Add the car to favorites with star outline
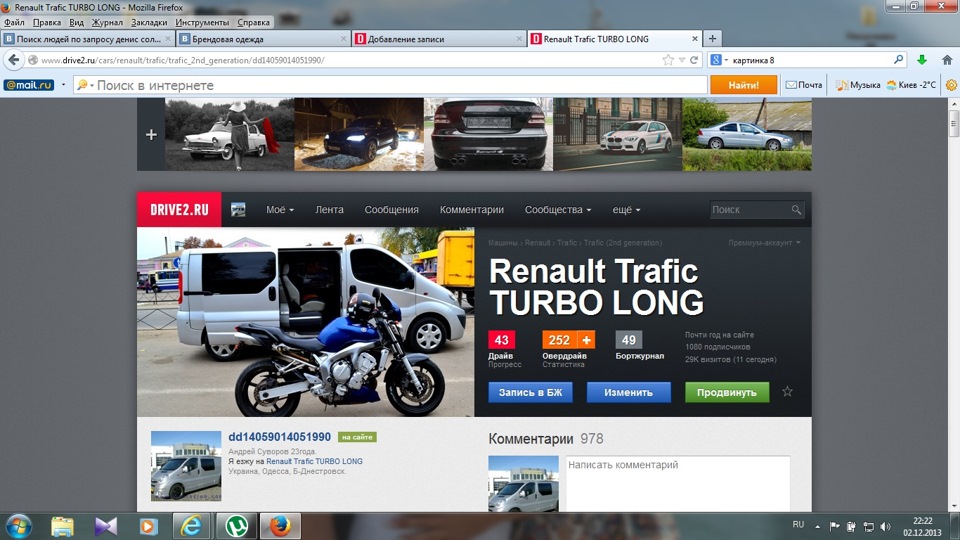 click(x=787, y=391)
